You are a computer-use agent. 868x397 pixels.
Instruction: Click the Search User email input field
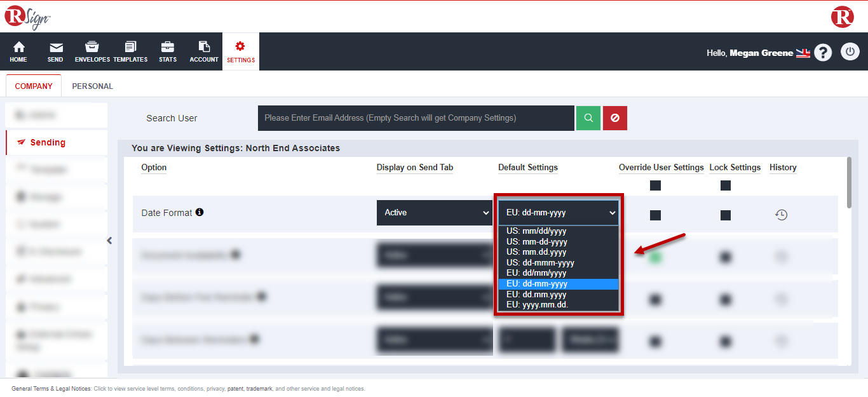[x=416, y=118]
